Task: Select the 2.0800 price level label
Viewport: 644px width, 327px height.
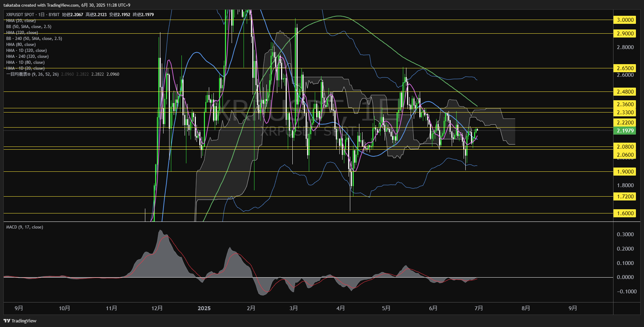Action: coord(625,147)
